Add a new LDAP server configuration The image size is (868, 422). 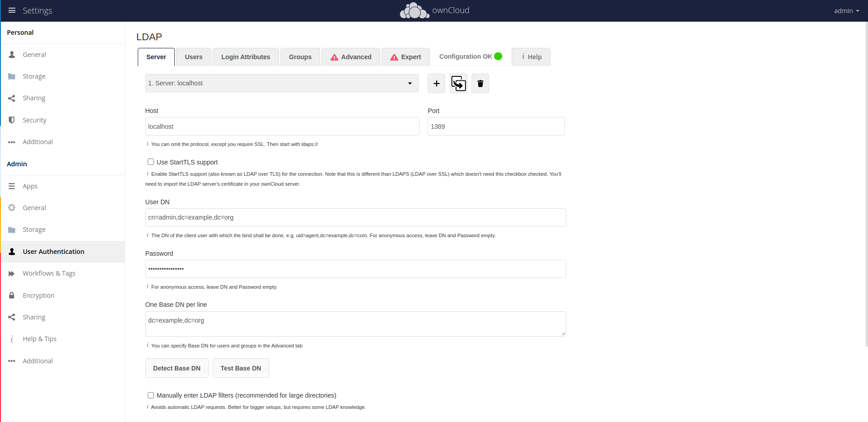click(436, 84)
